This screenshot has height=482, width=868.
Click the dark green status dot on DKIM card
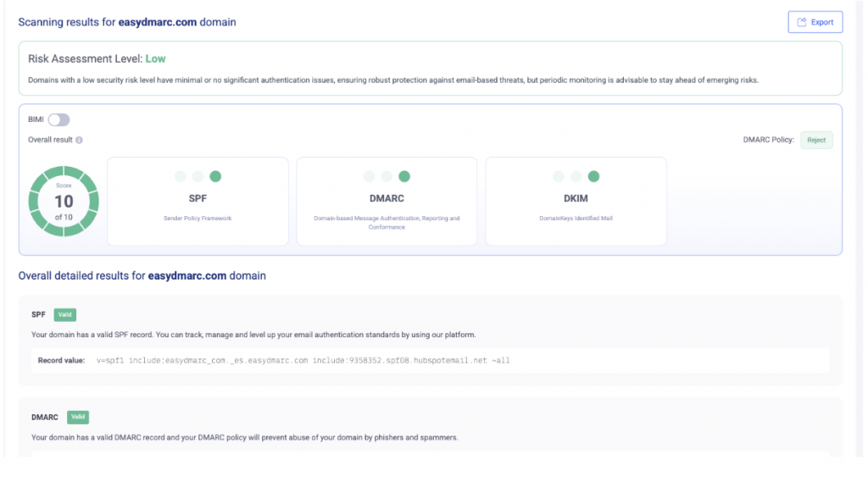click(x=593, y=177)
